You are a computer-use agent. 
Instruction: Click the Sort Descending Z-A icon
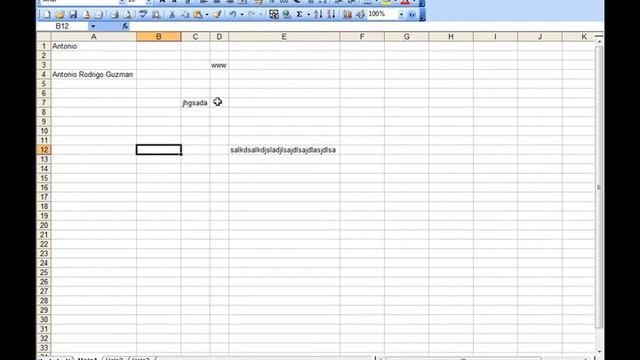pyautogui.click(x=331, y=15)
